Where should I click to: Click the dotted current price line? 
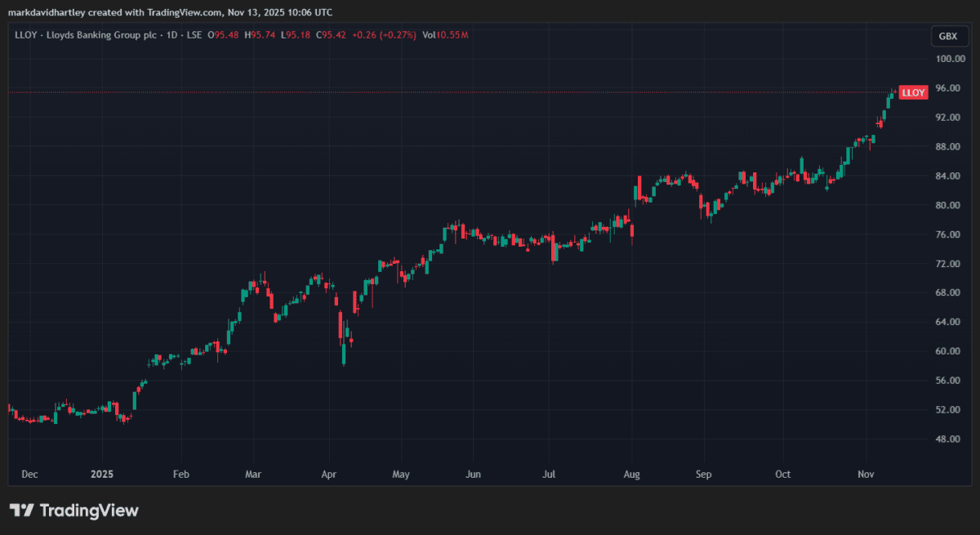click(408, 92)
